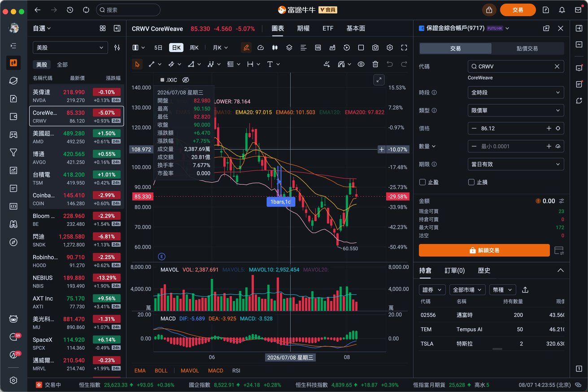Image resolution: width=588 pixels, height=392 pixels.
Task: Toggle the MAVOL indicator
Action: click(190, 370)
